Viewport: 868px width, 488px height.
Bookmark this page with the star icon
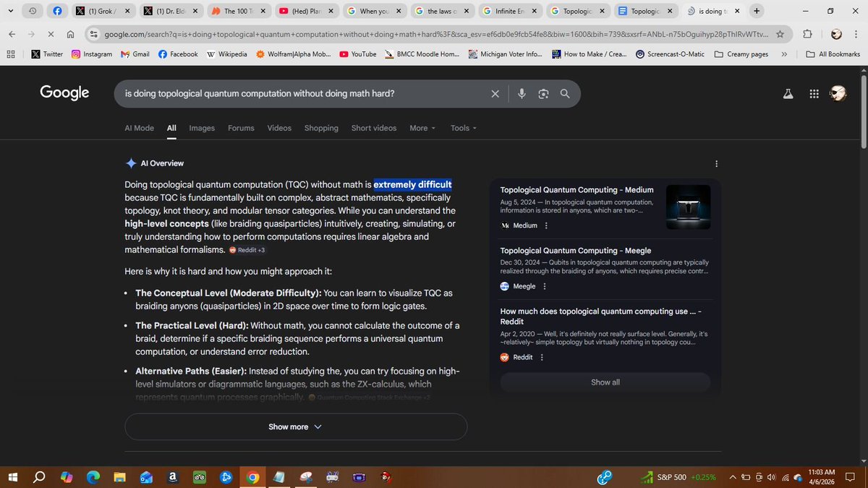tap(780, 34)
